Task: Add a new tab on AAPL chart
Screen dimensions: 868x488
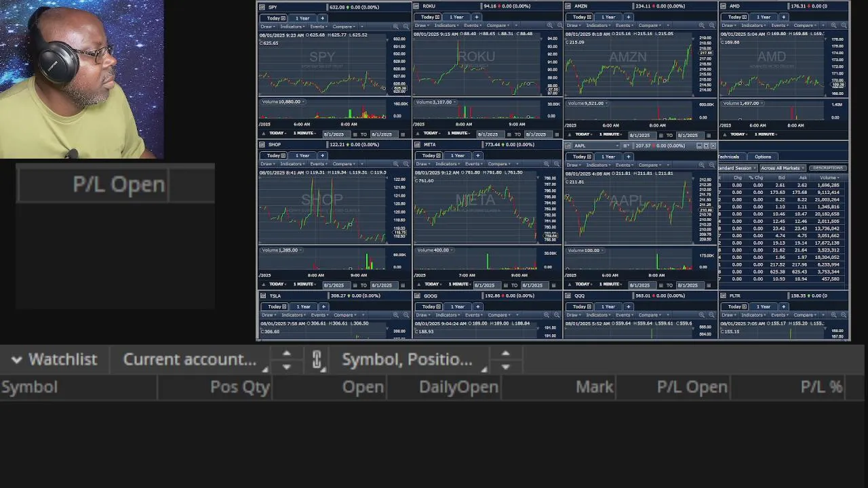Action: point(629,157)
